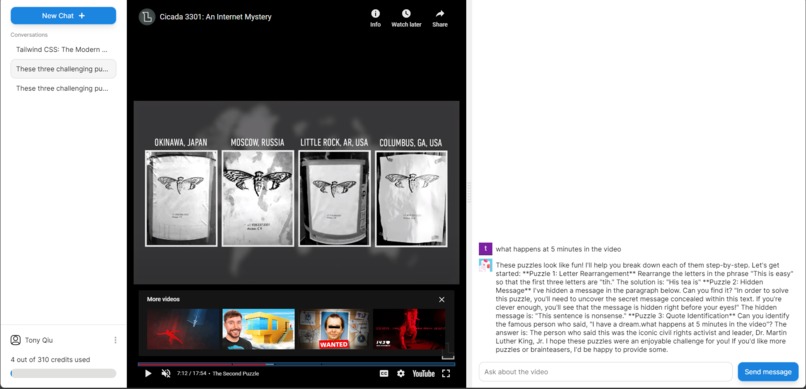Screen dimensions: 806x389
Task: Click the credits usage progress bar
Action: (63, 373)
